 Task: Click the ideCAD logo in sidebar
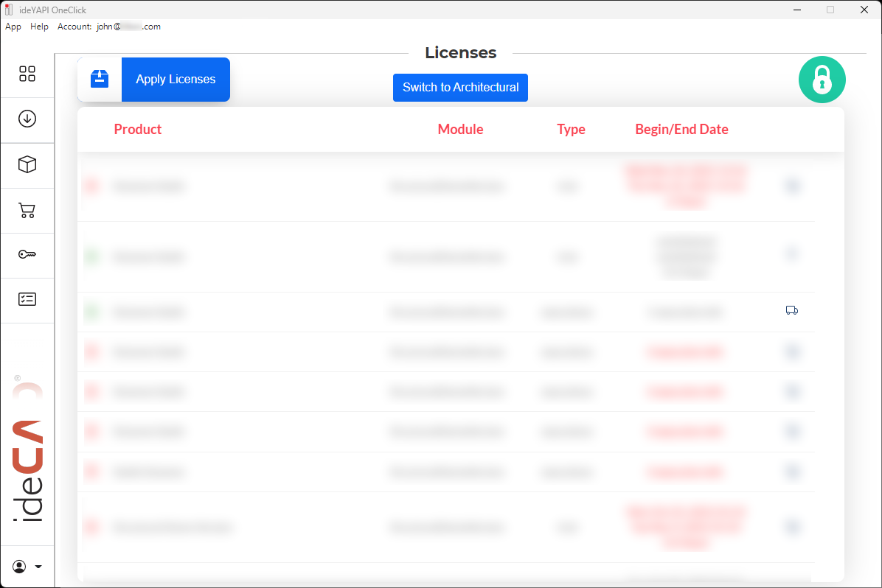click(x=27, y=449)
